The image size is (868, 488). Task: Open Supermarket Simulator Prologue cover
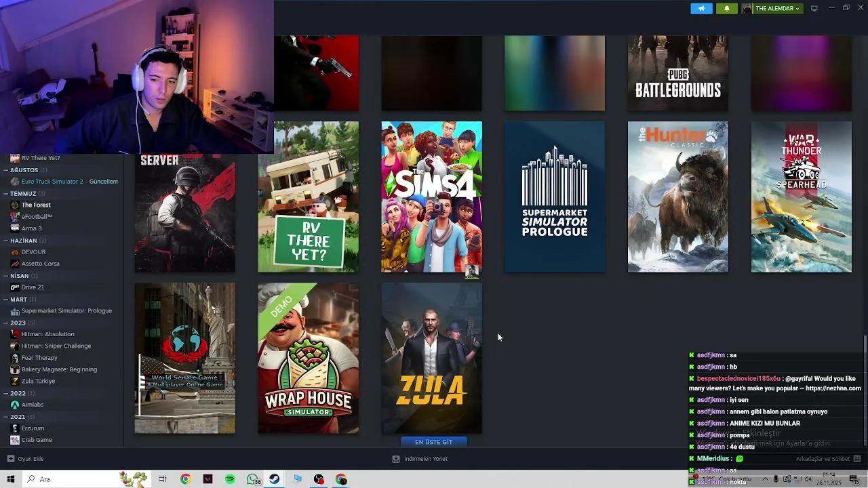pos(555,197)
